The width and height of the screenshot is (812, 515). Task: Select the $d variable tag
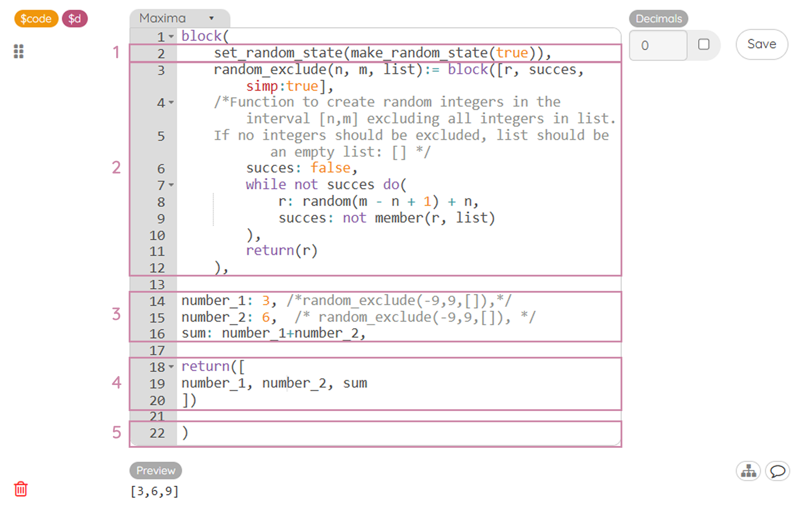click(x=74, y=19)
